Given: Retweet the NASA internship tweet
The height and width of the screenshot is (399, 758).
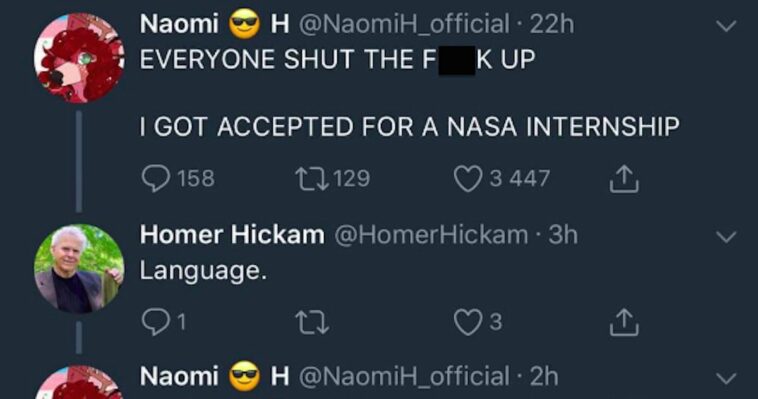Looking at the screenshot, I should point(312,178).
